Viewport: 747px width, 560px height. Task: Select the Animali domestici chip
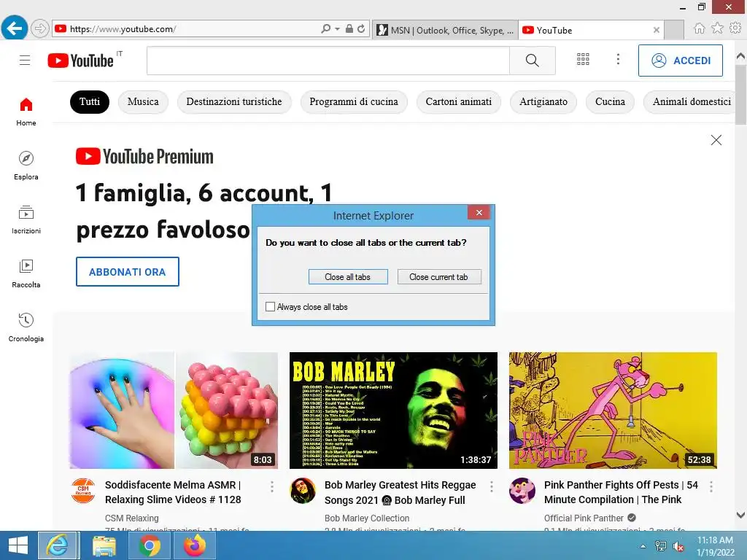[x=691, y=102]
